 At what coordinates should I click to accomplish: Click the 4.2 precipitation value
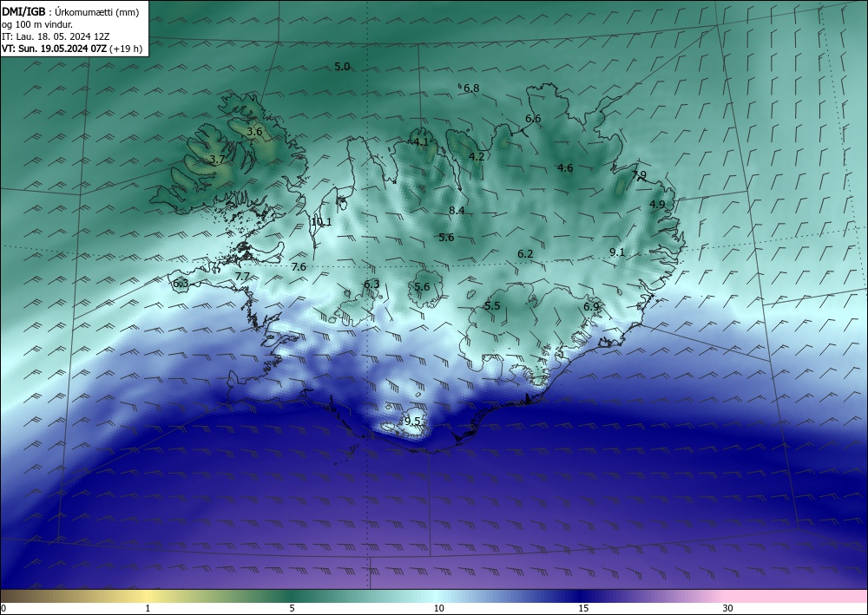click(477, 156)
